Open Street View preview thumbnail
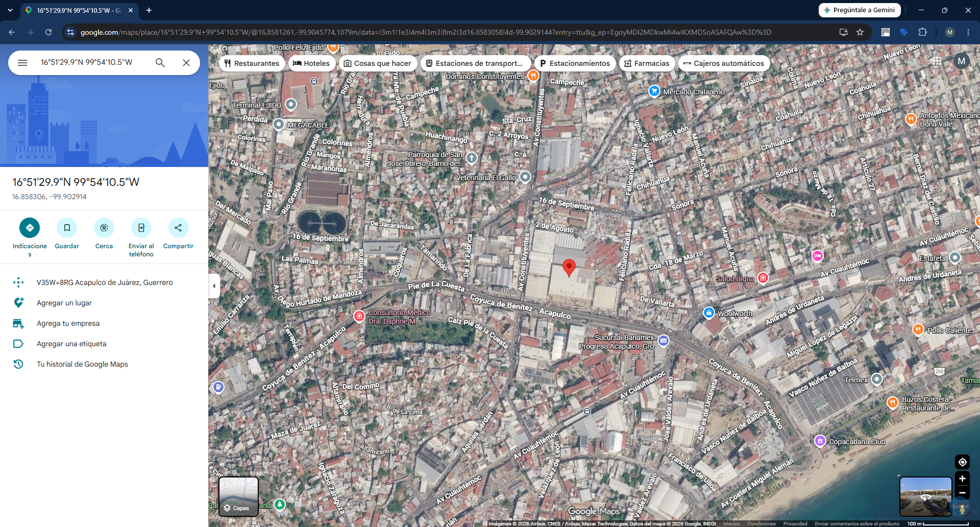980x527 pixels. click(925, 496)
